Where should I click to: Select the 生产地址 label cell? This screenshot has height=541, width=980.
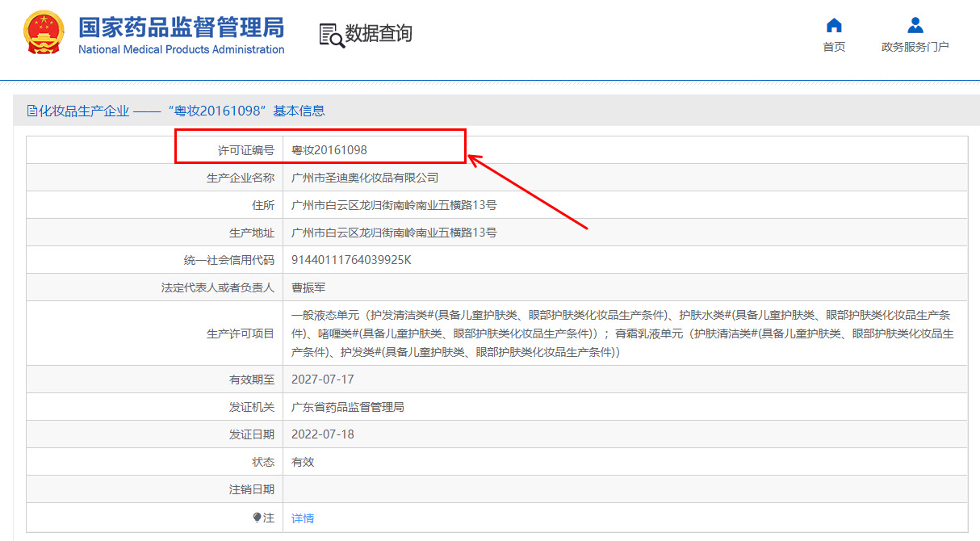point(154,233)
